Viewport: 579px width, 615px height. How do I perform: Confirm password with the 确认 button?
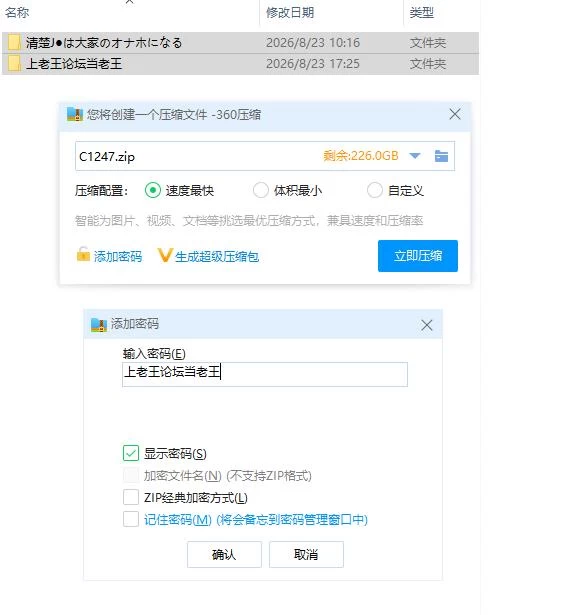tap(224, 554)
